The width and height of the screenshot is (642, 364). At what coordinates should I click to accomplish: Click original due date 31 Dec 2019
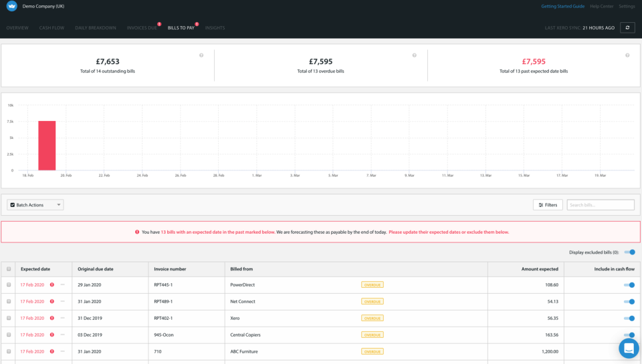point(90,318)
